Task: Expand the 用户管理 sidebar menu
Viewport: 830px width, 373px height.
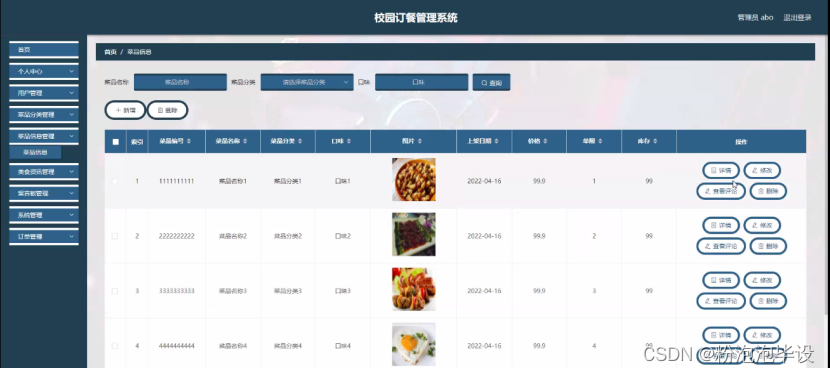Action: (44, 93)
